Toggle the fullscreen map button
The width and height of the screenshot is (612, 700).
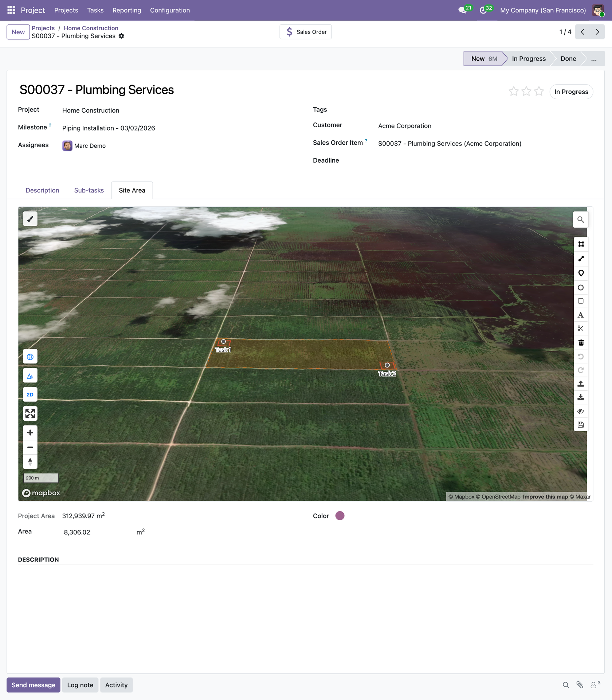(30, 413)
